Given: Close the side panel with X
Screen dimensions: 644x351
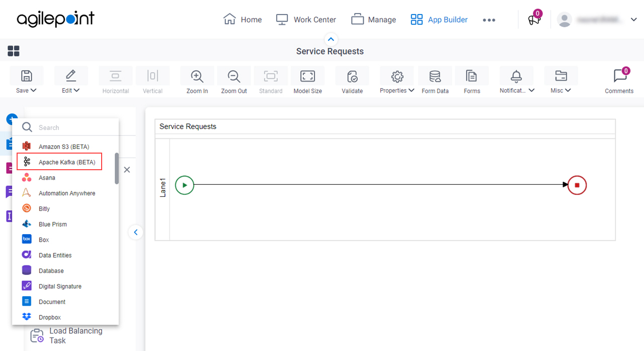Looking at the screenshot, I should point(127,170).
